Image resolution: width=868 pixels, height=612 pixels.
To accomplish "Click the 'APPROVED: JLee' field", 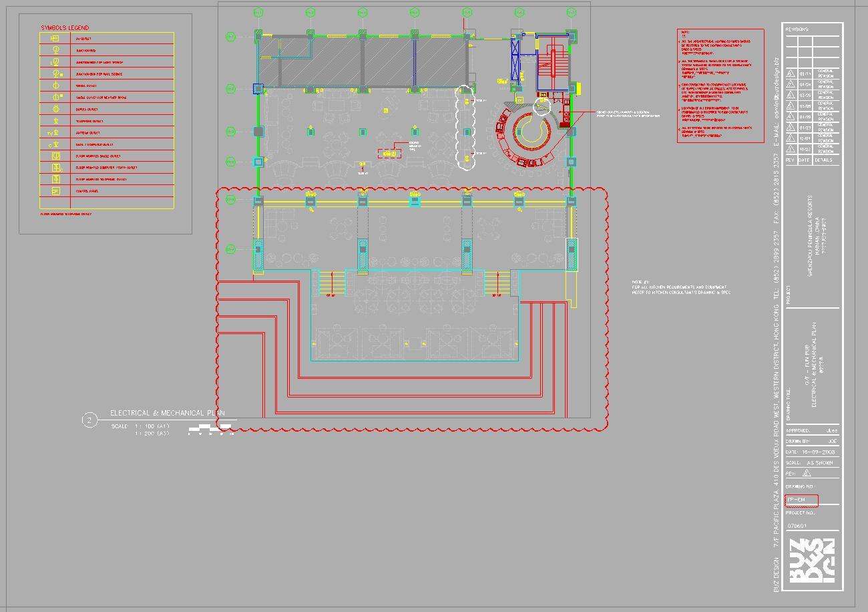I will [x=811, y=431].
